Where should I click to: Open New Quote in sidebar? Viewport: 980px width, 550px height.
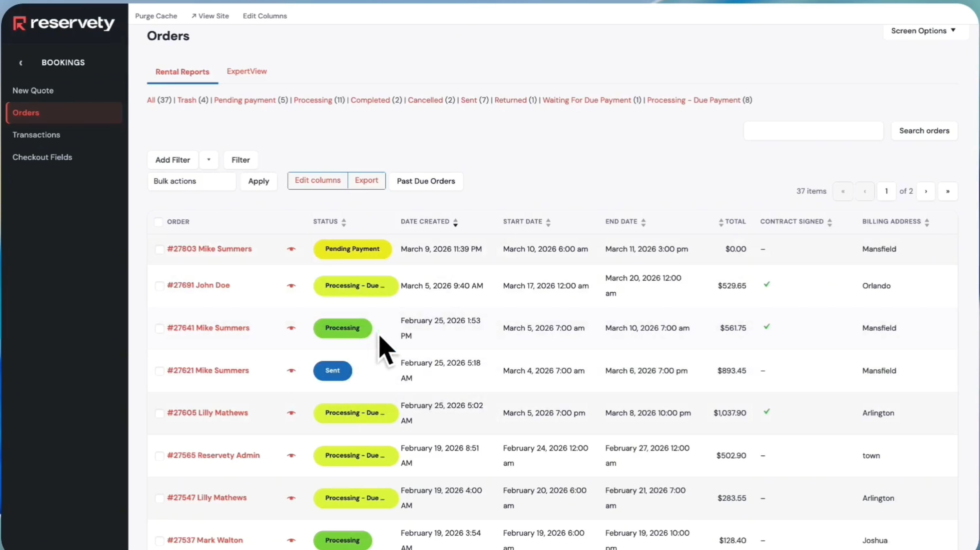(x=33, y=91)
